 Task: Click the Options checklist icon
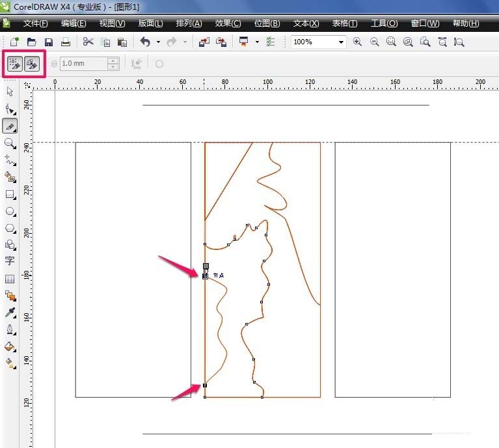pos(271,42)
